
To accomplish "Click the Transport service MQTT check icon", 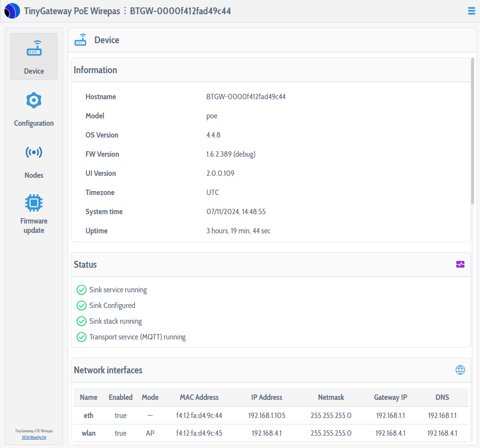I will pos(82,337).
